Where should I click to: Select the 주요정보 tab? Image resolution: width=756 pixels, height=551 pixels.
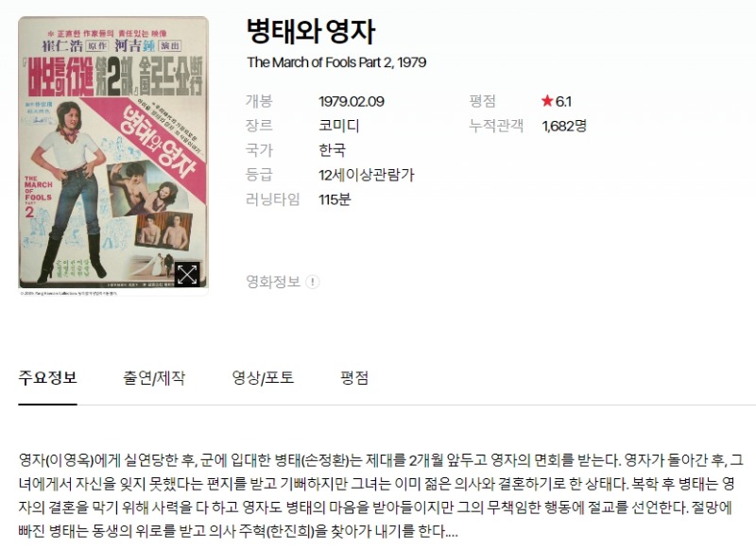pyautogui.click(x=48, y=377)
